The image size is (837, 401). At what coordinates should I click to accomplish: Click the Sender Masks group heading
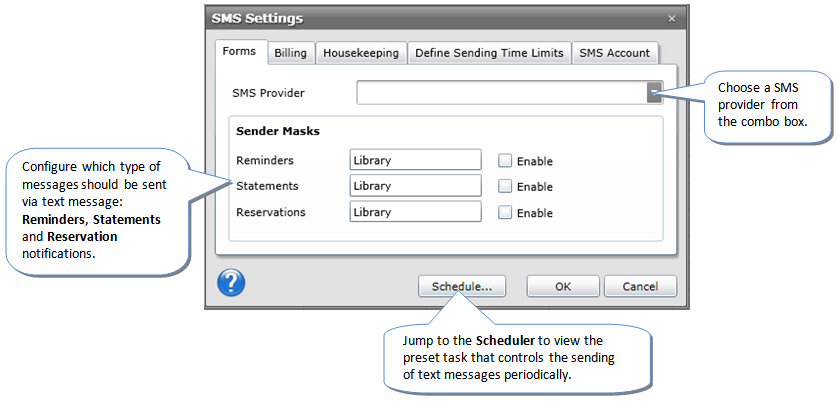(277, 130)
